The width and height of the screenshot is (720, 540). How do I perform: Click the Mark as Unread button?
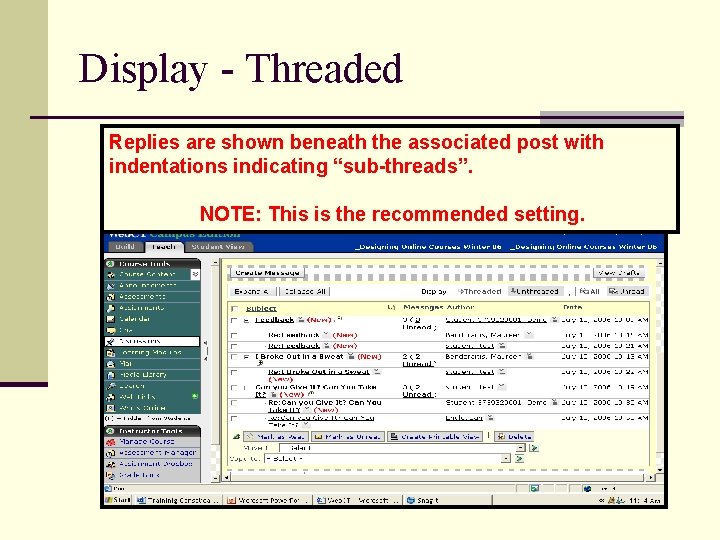coord(348,437)
